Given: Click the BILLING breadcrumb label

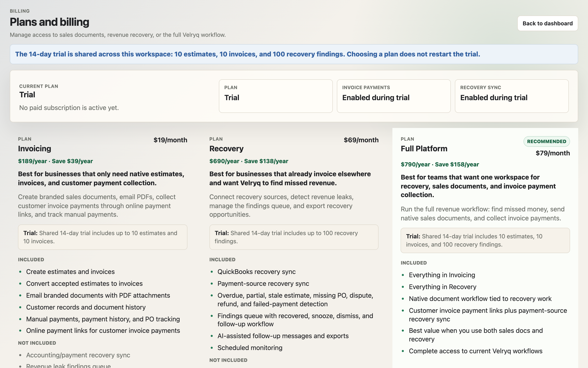Looking at the screenshot, I should [x=20, y=11].
